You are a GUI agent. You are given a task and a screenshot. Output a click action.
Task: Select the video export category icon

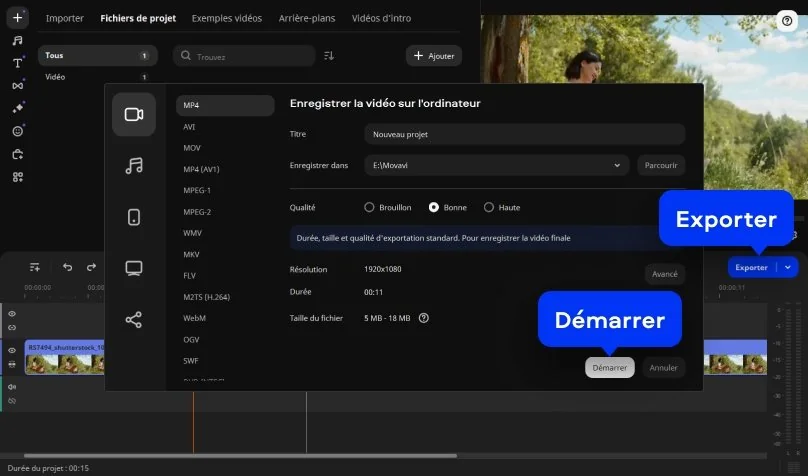click(x=134, y=114)
